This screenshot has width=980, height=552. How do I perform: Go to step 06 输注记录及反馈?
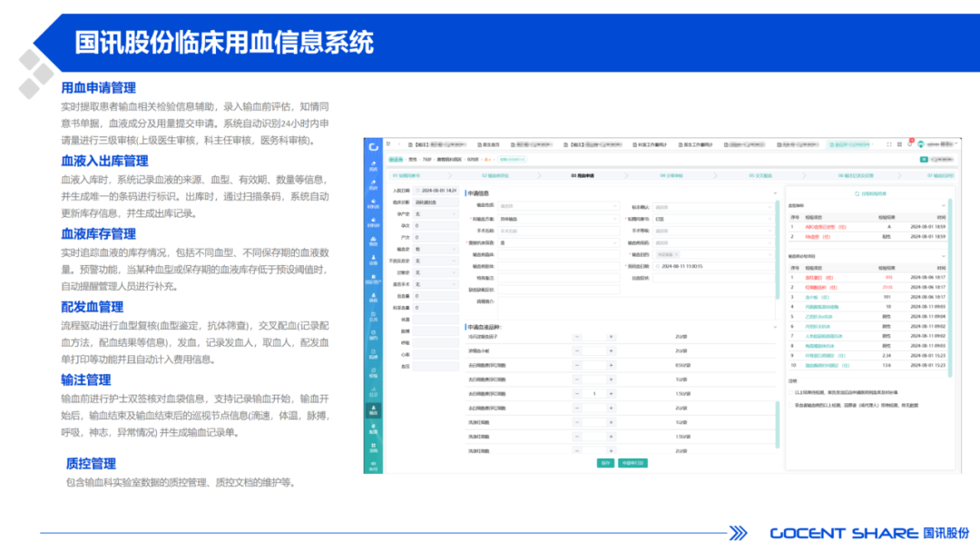[x=856, y=175]
